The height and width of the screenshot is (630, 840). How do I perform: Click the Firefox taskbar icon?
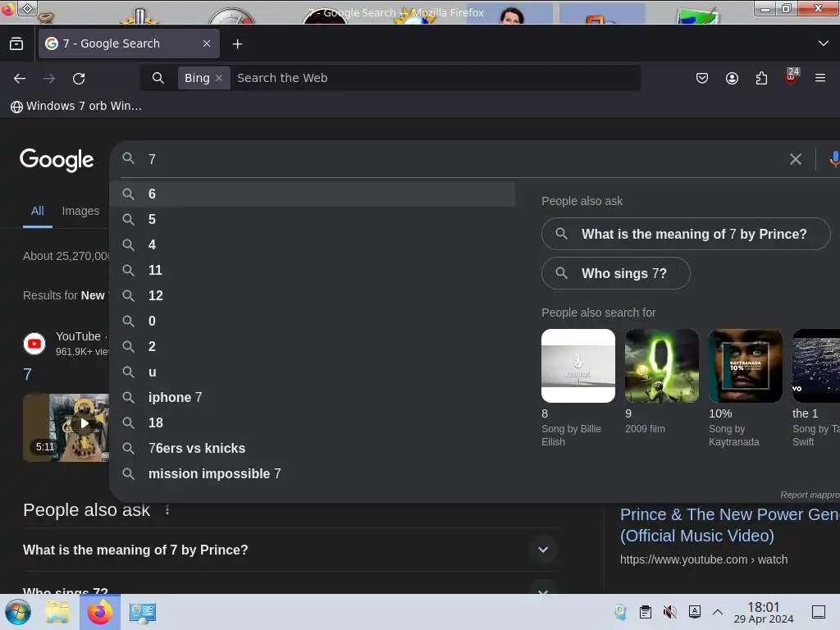click(100, 612)
